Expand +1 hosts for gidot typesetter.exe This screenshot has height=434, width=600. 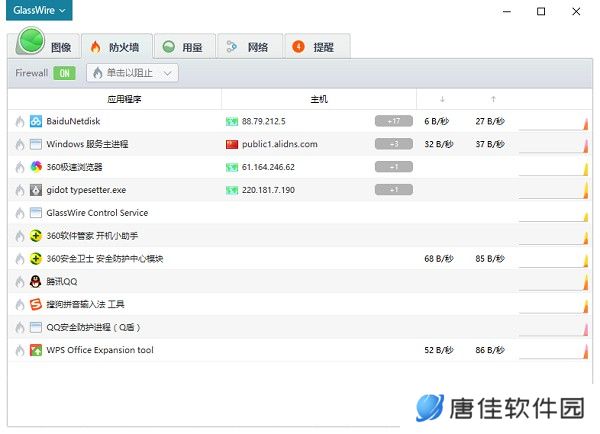point(394,190)
